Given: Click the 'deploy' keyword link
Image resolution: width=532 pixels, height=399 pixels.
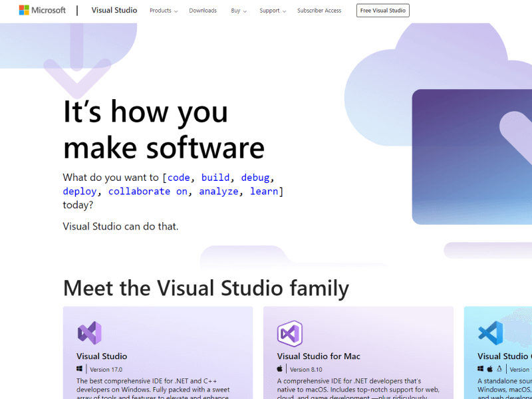Looking at the screenshot, I should (80, 192).
